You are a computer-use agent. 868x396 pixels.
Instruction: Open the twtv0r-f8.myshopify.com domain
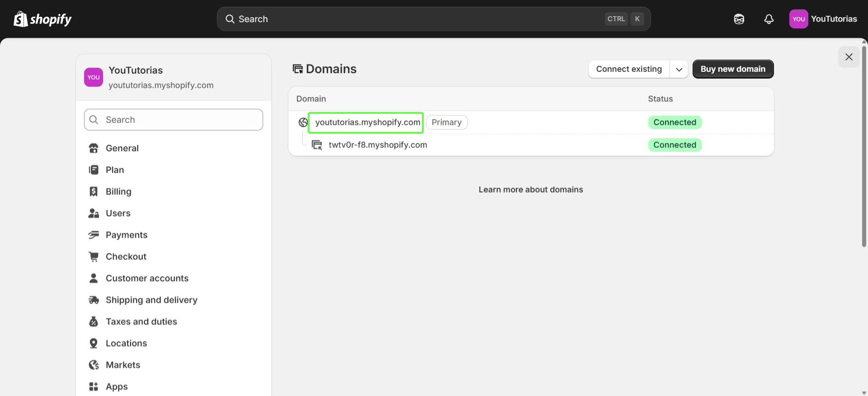click(x=378, y=145)
